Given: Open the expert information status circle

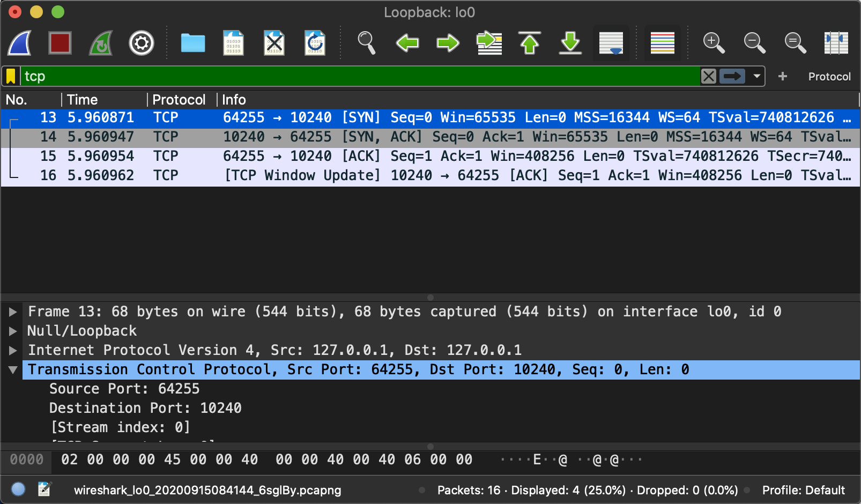Looking at the screenshot, I should pos(18,489).
